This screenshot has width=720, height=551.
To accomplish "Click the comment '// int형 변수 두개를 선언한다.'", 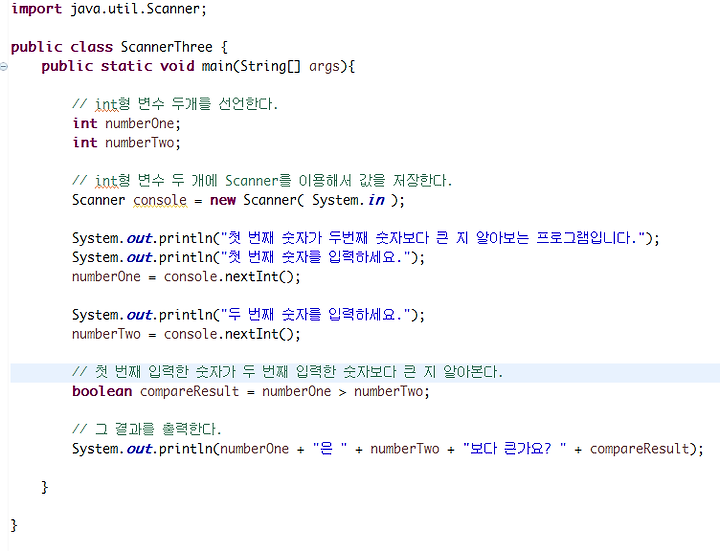I will [175, 104].
